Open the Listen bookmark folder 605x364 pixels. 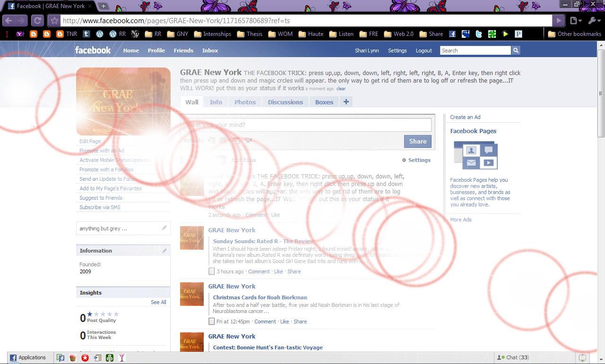[341, 34]
